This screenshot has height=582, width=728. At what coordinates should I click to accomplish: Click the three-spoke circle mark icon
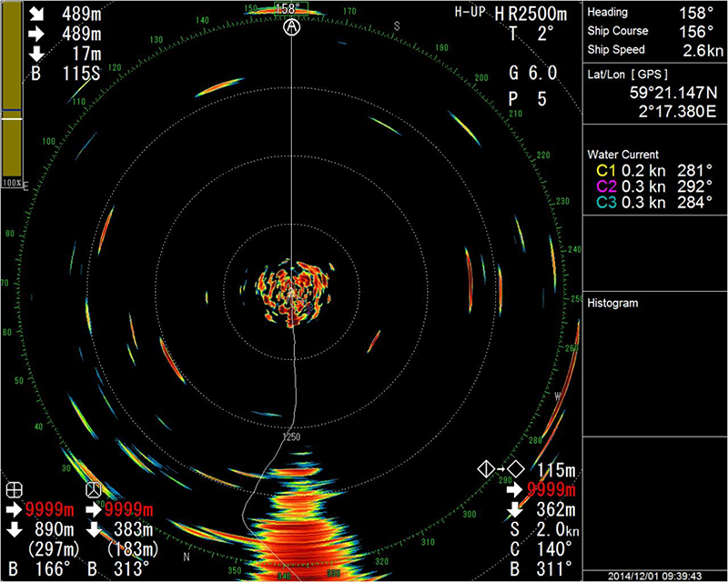pos(91,490)
